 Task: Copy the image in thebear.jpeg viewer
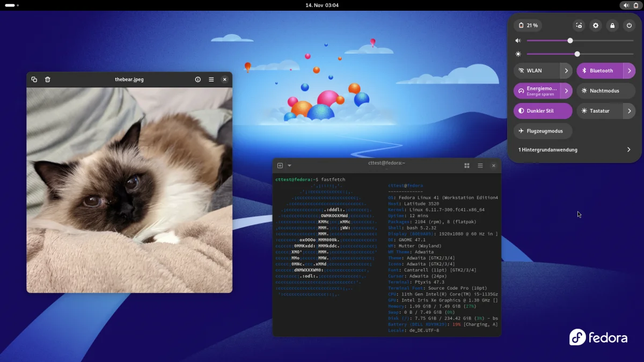[34, 79]
